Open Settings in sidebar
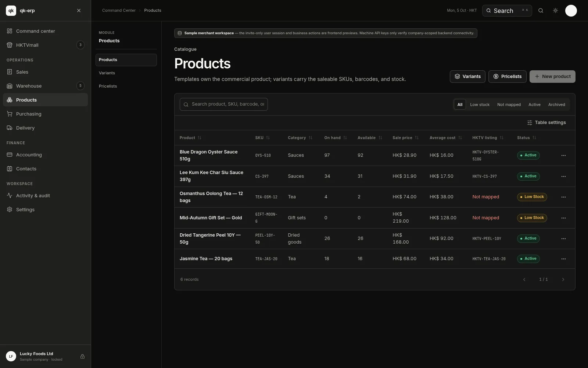The image size is (588, 368). [45, 210]
